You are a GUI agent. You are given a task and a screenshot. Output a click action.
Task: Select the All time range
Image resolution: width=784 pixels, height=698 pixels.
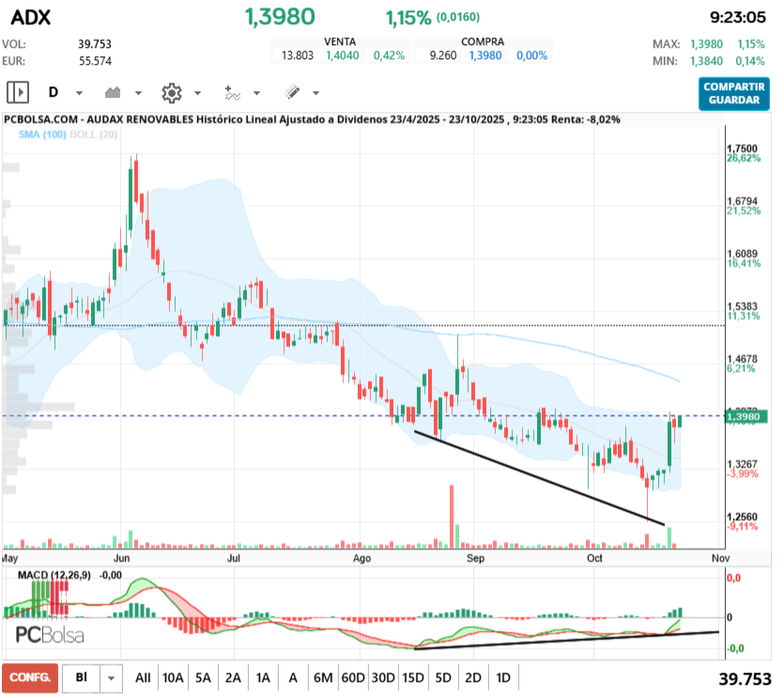point(143,677)
